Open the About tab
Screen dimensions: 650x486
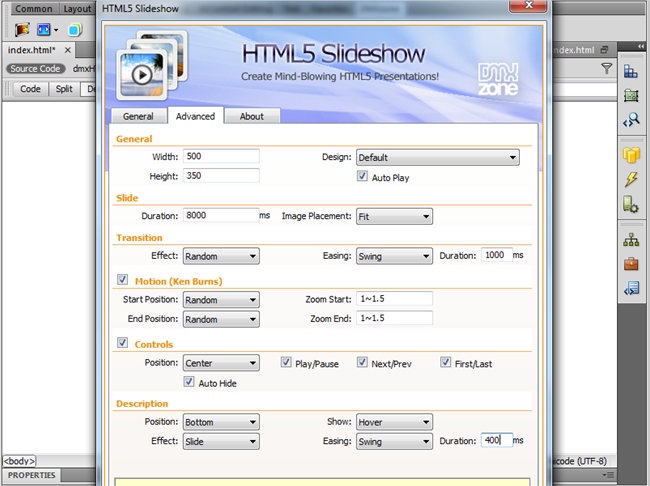pos(252,117)
